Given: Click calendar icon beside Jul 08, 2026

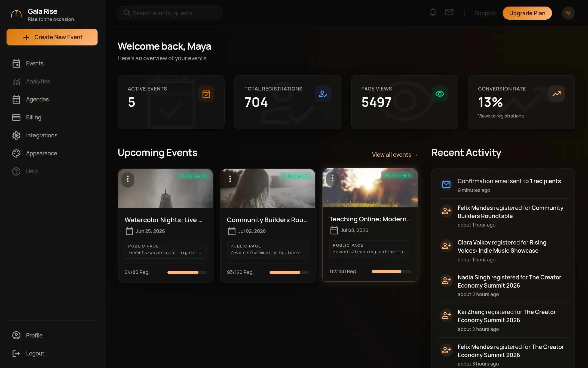Looking at the screenshot, I should (334, 230).
